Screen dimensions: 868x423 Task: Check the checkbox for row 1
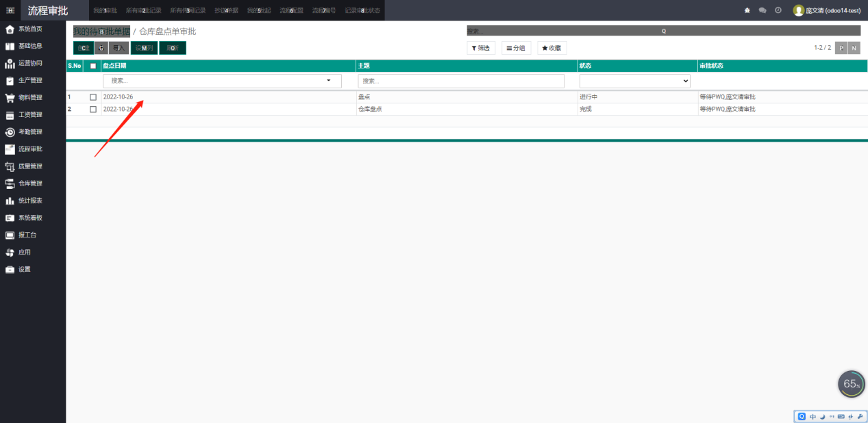tap(93, 97)
